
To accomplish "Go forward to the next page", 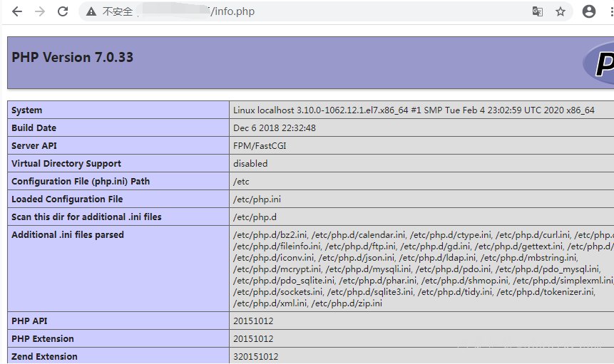I will click(x=39, y=11).
